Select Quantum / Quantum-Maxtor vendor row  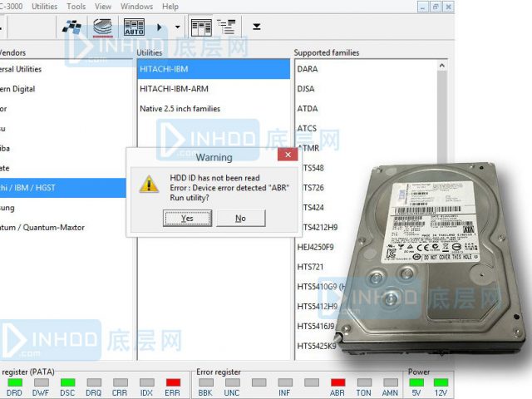tap(66, 227)
